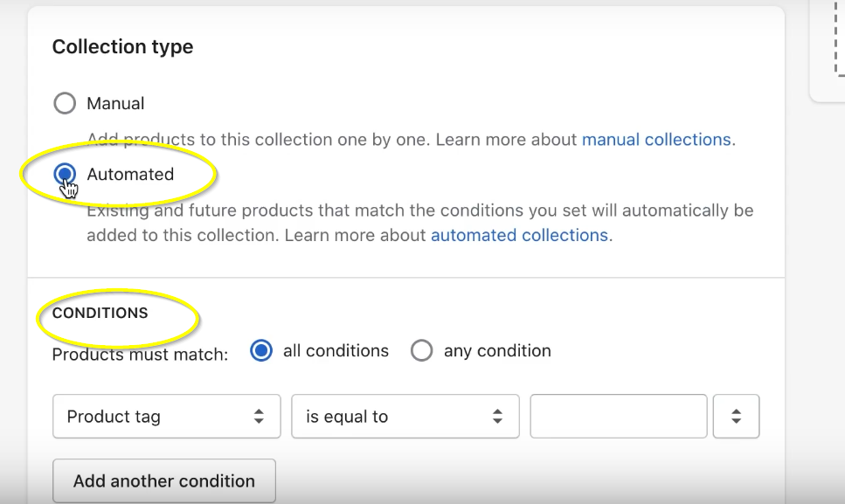Click the "Manual" option label text

pos(115,104)
